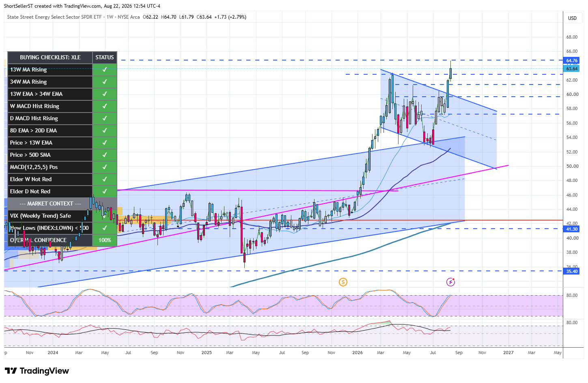This screenshot has height=383, width=588.
Task: Click the orange S event marker
Action: coord(343,282)
